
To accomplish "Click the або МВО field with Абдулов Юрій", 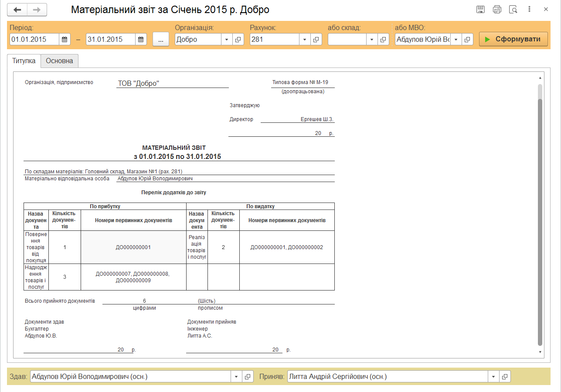I will click(423, 39).
